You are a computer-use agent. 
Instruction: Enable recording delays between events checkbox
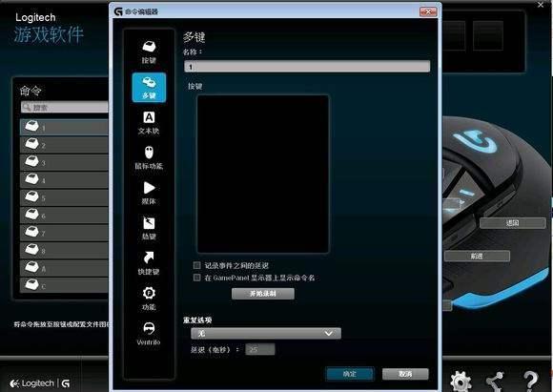[x=197, y=265]
